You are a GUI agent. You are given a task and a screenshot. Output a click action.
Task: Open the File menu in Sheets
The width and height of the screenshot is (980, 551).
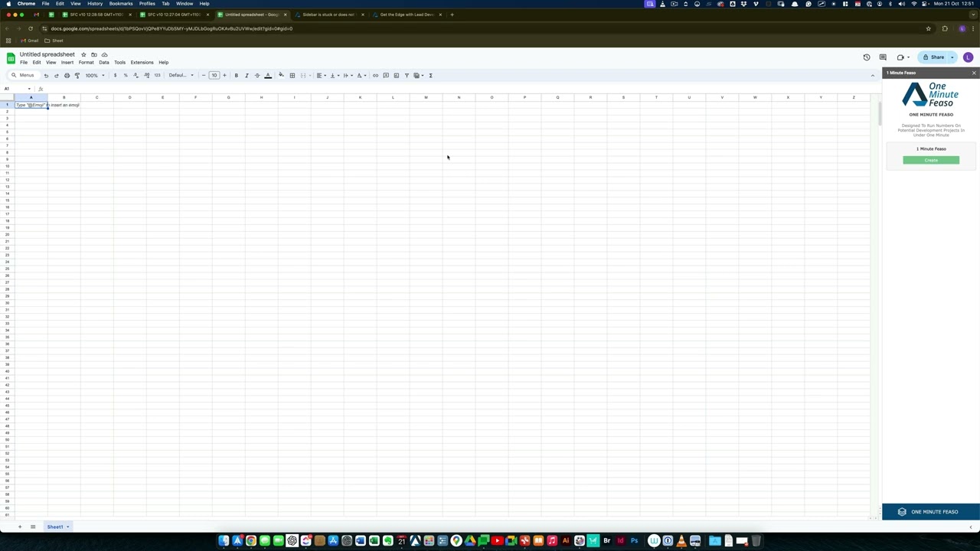(x=24, y=62)
